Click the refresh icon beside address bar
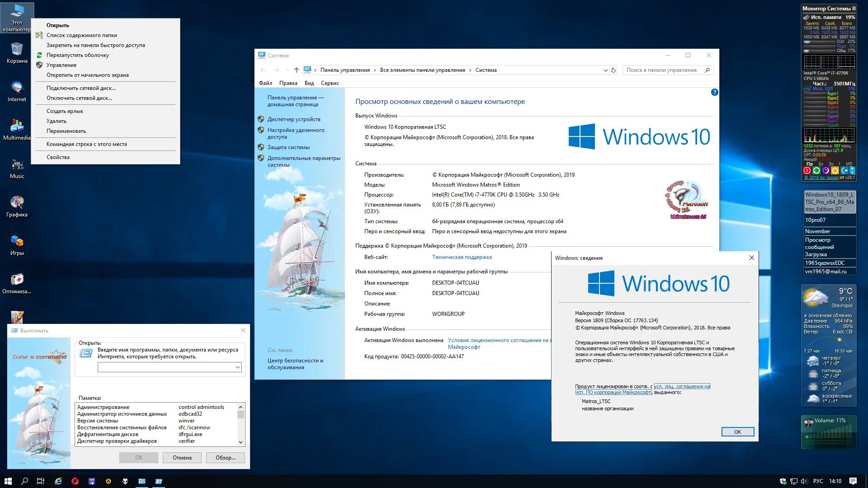Viewport: 868px width, 488px height. (x=613, y=70)
